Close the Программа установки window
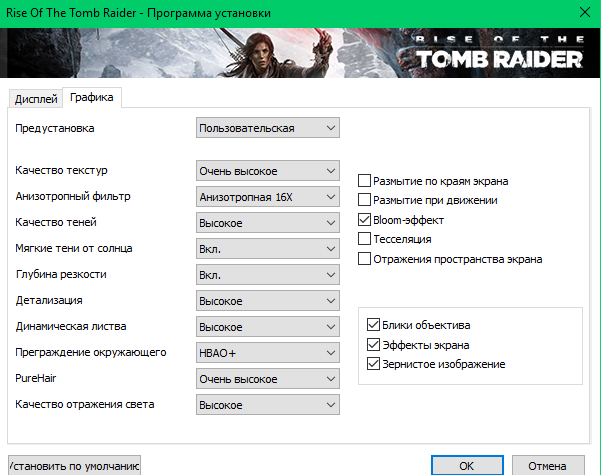Screen dimensions: 601x475 585,13
